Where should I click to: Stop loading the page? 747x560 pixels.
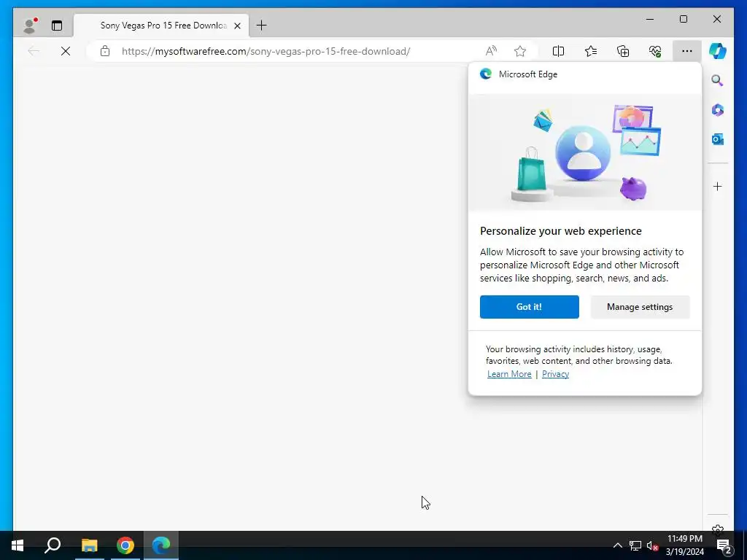tap(66, 51)
